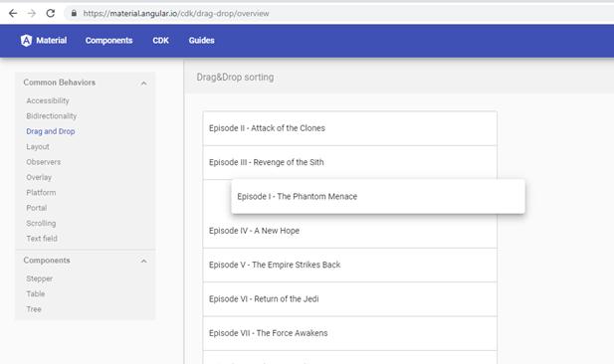Click the browser forward arrow

point(32,13)
